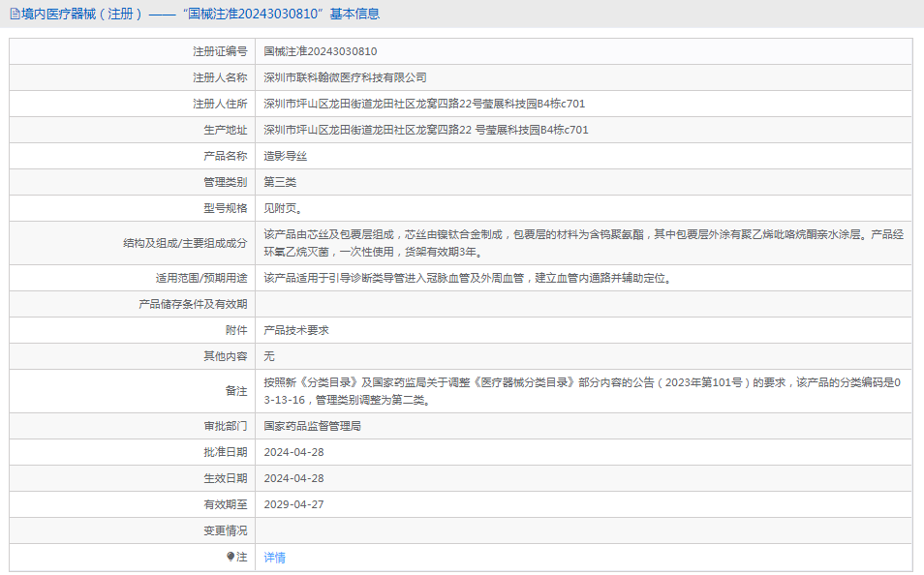Click the 注册人住所 label

coord(221,104)
